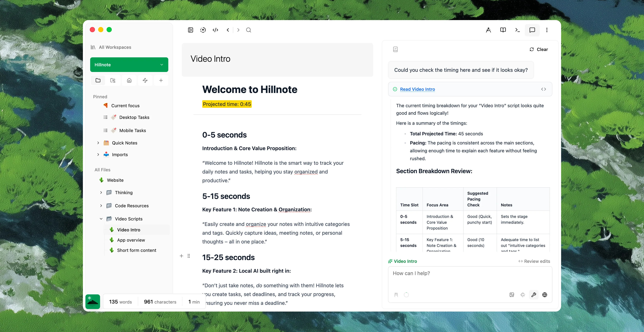Image resolution: width=644 pixels, height=332 pixels.
Task: Toggle web search with the globe icon
Action: (x=545, y=295)
